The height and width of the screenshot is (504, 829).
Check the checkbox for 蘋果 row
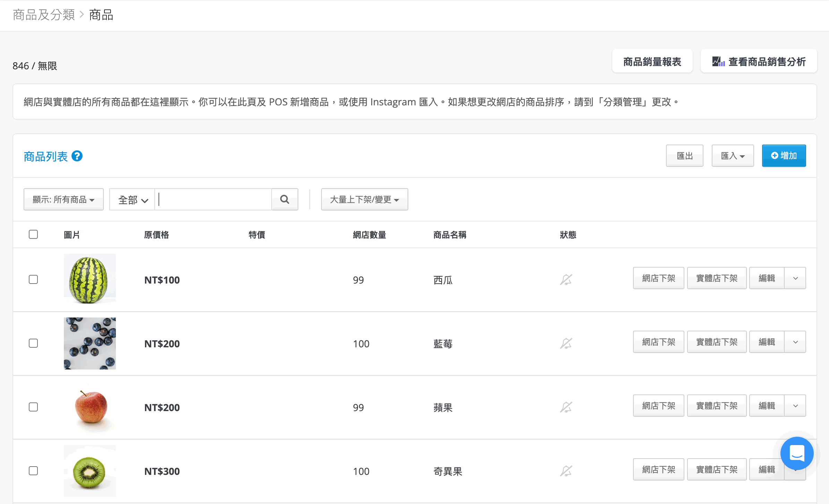[33, 407]
